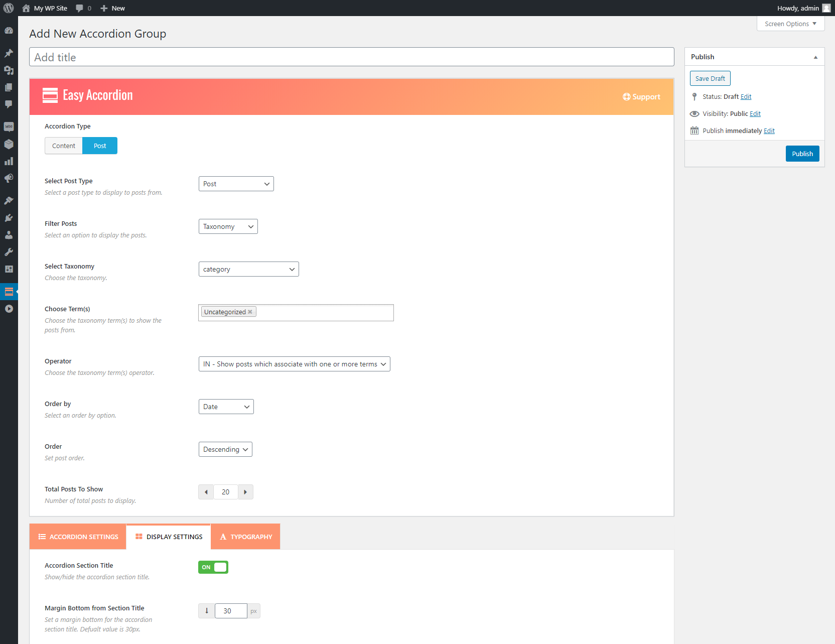
Task: Open Analytics bar chart icon
Action: click(9, 161)
